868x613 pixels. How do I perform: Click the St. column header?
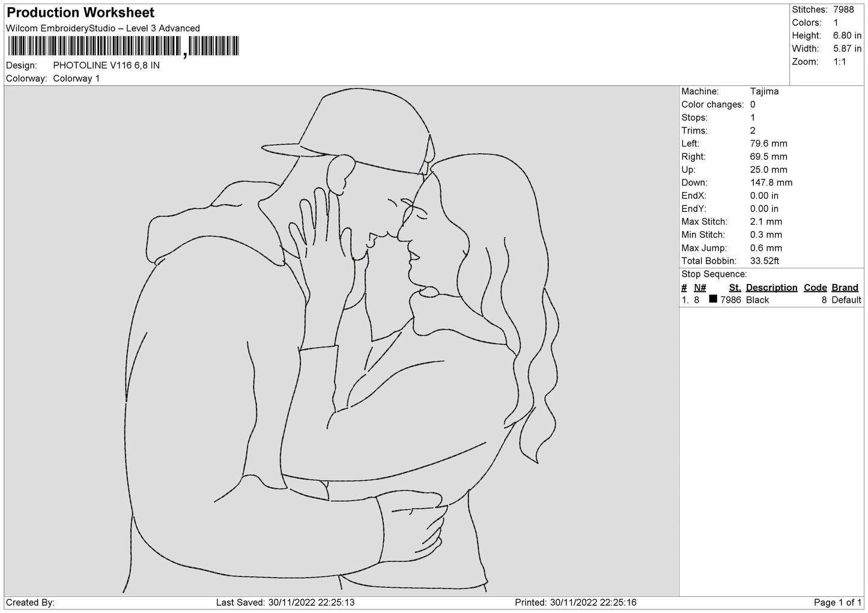pyautogui.click(x=735, y=288)
